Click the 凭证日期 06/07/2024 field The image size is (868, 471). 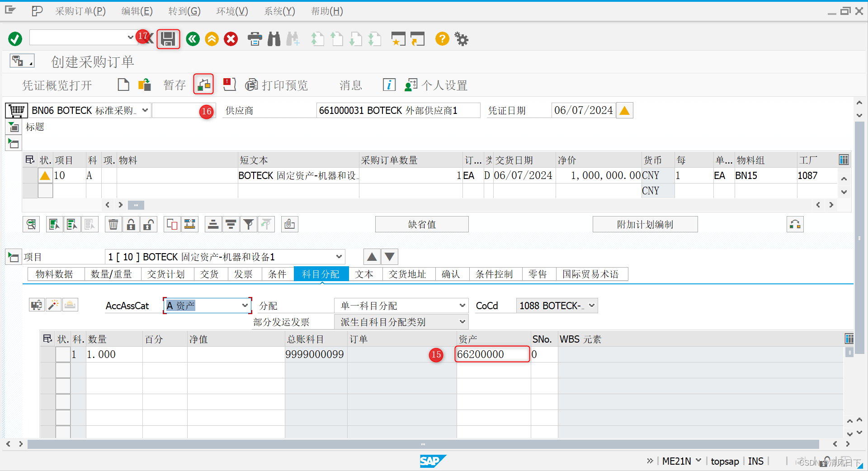[583, 110]
